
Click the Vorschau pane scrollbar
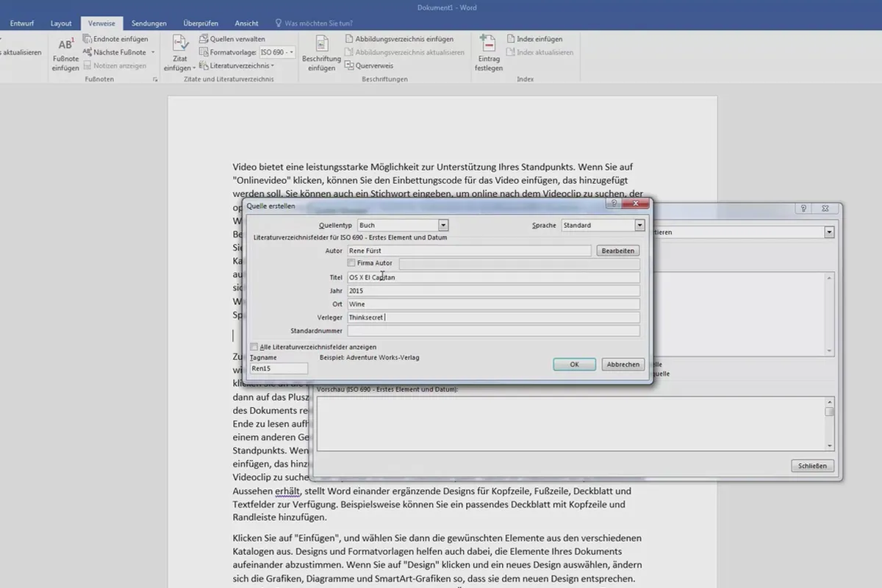(x=830, y=423)
